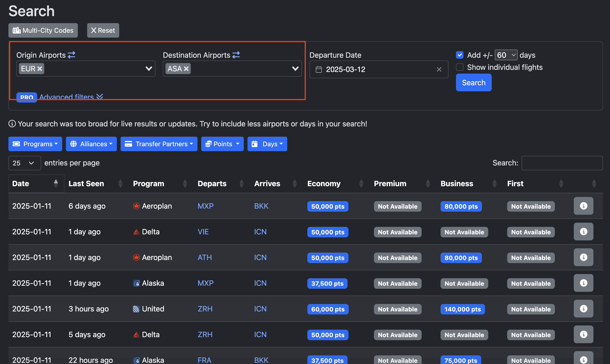
Task: Click the FRA departure airport link
Action: coord(205,360)
